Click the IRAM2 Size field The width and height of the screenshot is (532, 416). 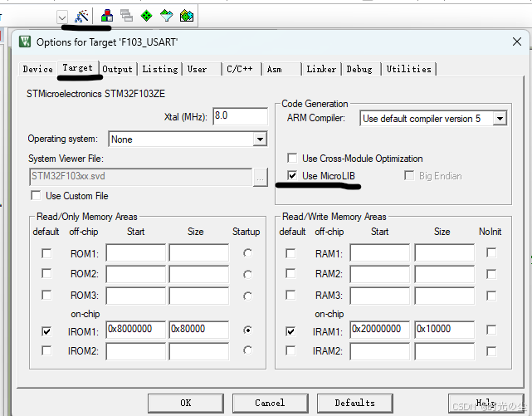[445, 351]
